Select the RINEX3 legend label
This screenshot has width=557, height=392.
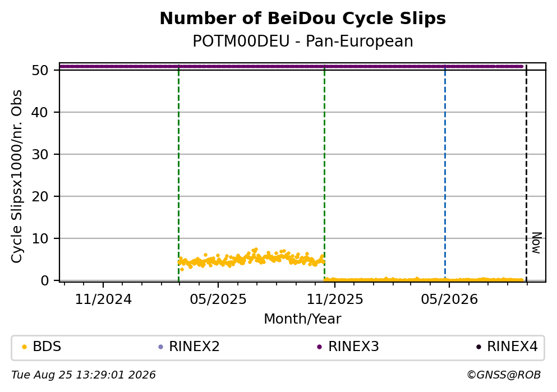(x=353, y=347)
